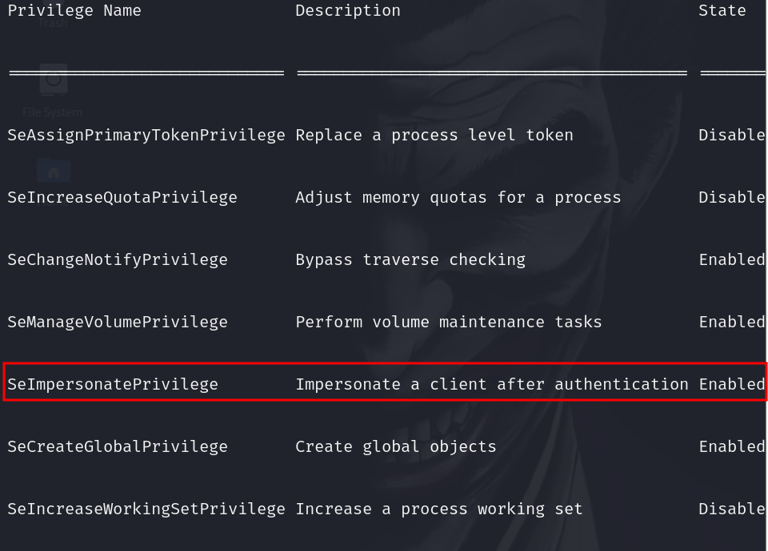The height and width of the screenshot is (551, 768).
Task: Click 'Replace a process level token' text
Action: point(434,135)
